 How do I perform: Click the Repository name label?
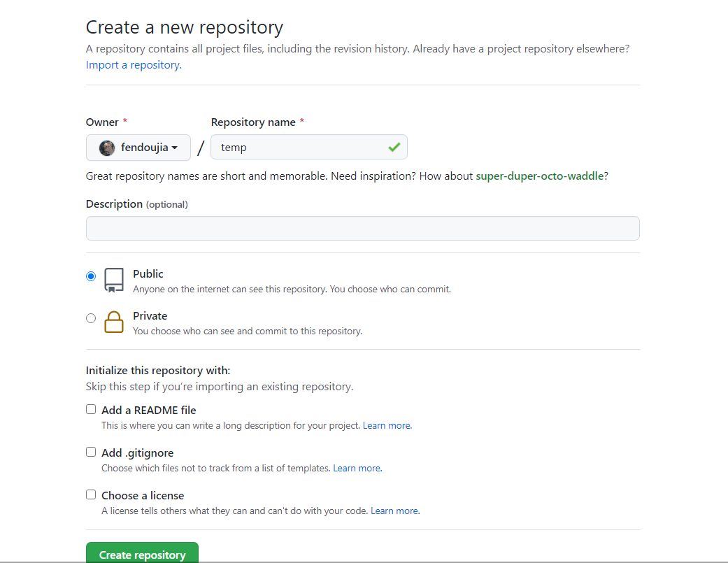point(253,122)
